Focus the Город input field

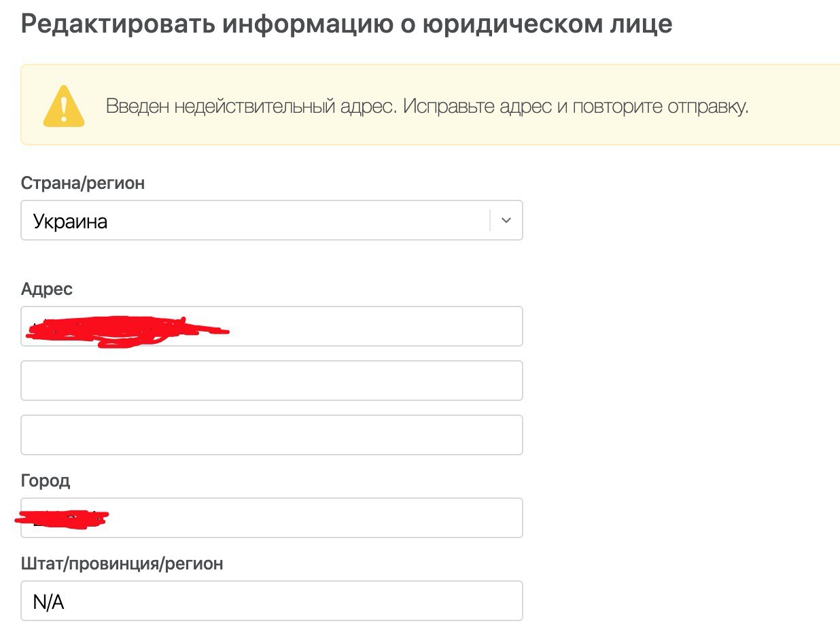pyautogui.click(x=272, y=518)
